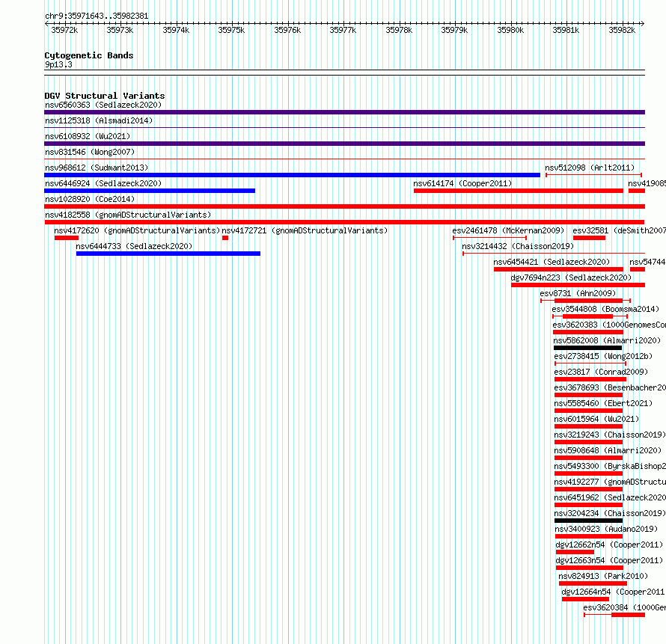Click nsv4182558 (gnomADStructuralVariants) label
The width and height of the screenshot is (666, 644).
[x=128, y=215]
